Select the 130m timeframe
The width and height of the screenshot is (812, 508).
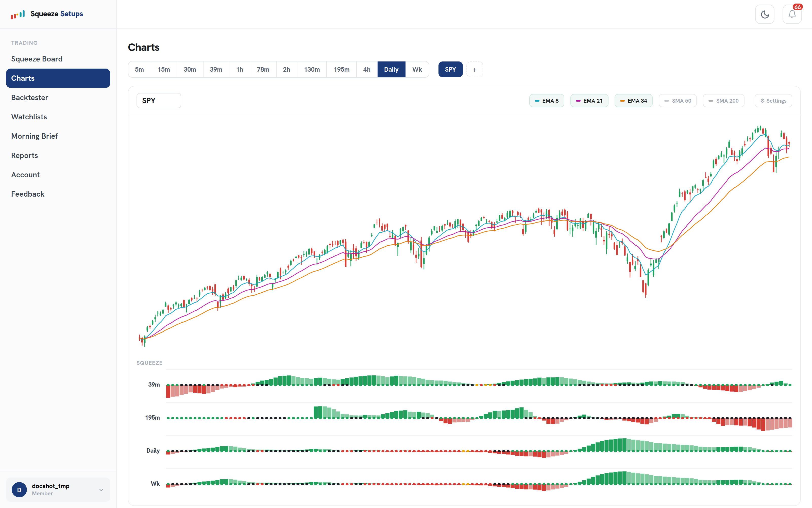tap(312, 69)
